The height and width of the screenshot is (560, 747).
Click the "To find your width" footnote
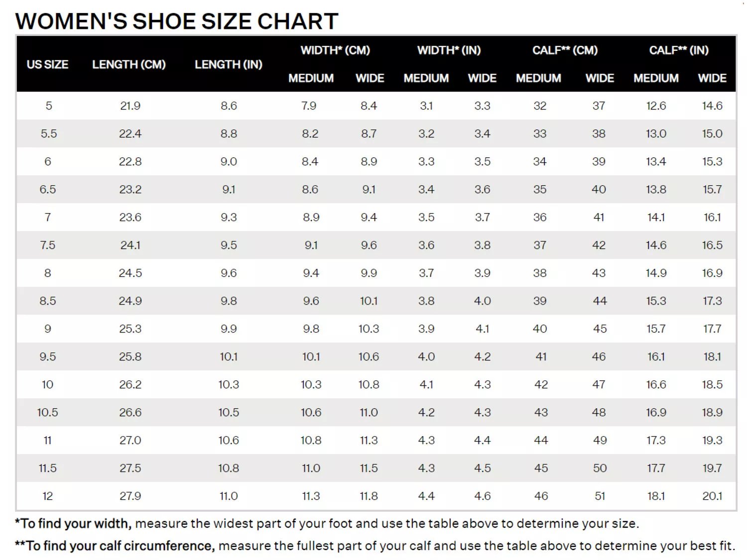pyautogui.click(x=327, y=524)
